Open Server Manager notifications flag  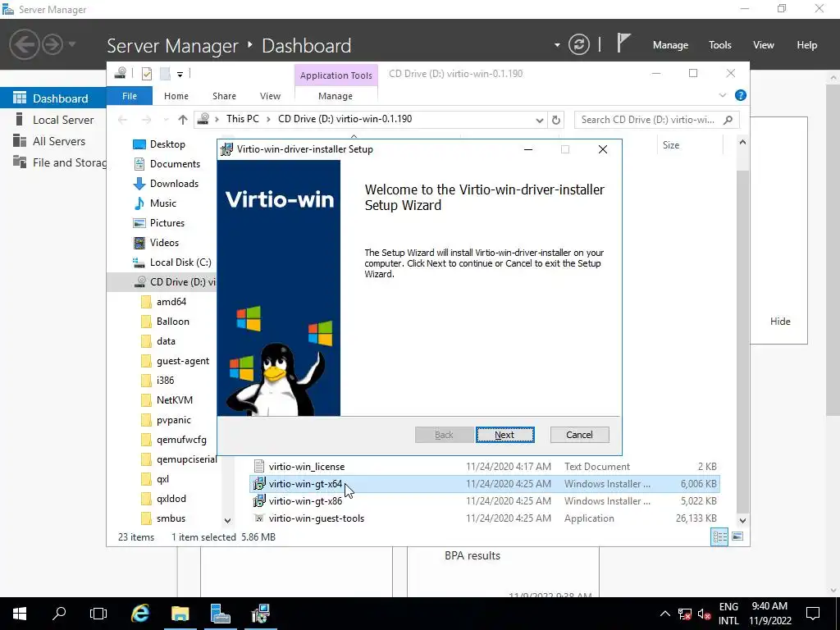[x=623, y=43]
